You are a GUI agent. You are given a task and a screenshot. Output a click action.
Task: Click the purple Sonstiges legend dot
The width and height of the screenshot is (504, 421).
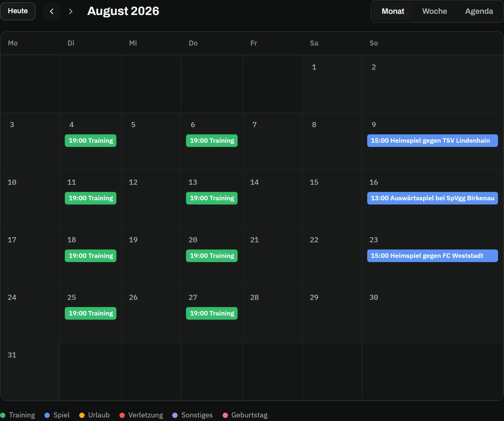175,415
